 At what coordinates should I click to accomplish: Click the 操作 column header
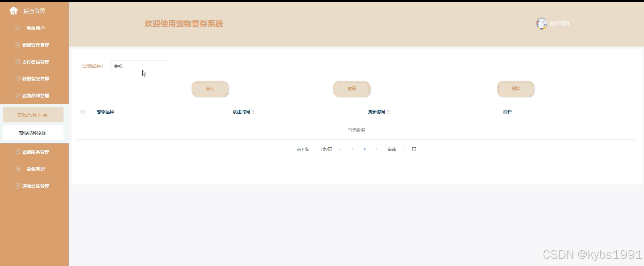507,112
